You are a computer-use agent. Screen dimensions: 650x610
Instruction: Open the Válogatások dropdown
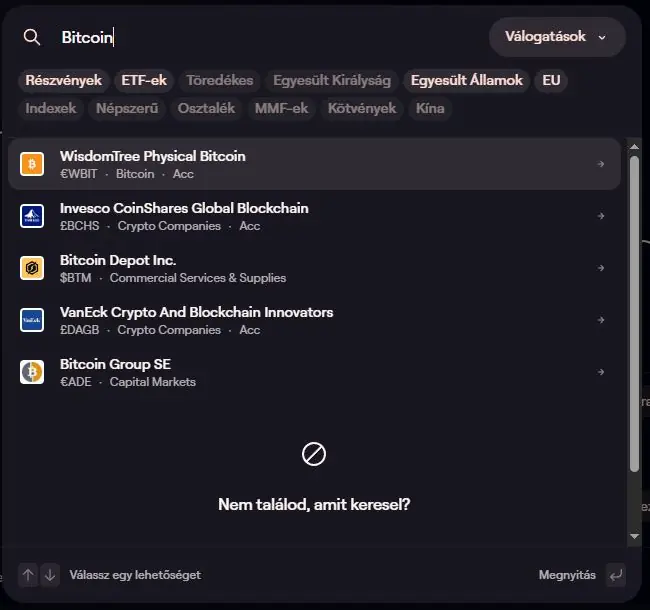click(x=557, y=37)
